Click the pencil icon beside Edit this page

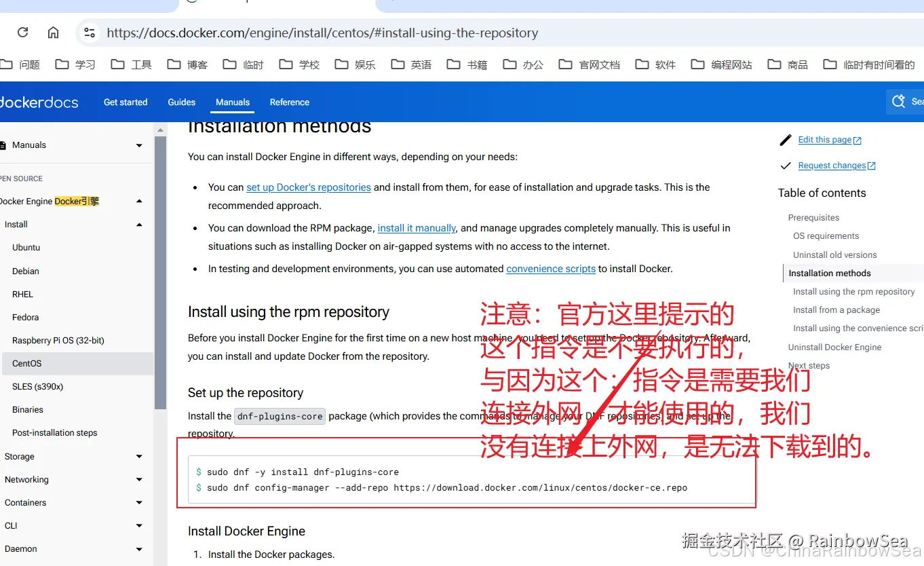(x=785, y=140)
